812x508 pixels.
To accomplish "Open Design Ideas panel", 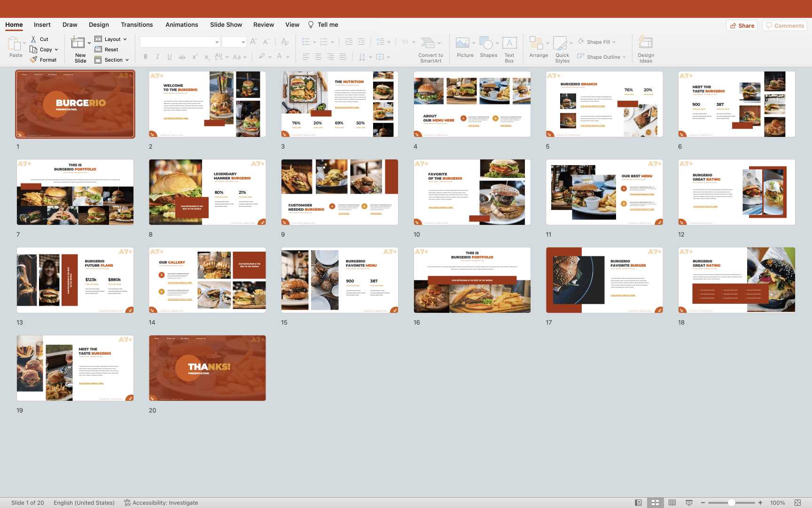I will pyautogui.click(x=645, y=43).
